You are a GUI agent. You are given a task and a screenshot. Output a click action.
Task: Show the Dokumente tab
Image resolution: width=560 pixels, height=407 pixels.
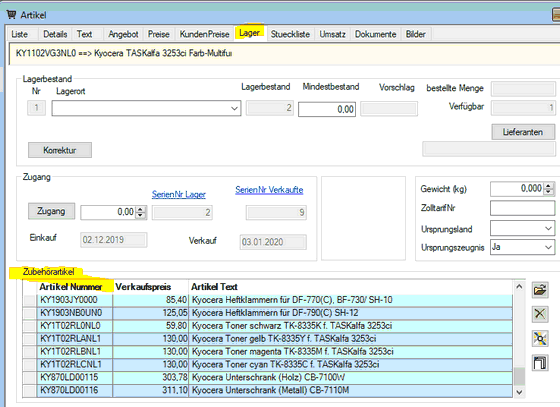point(375,34)
